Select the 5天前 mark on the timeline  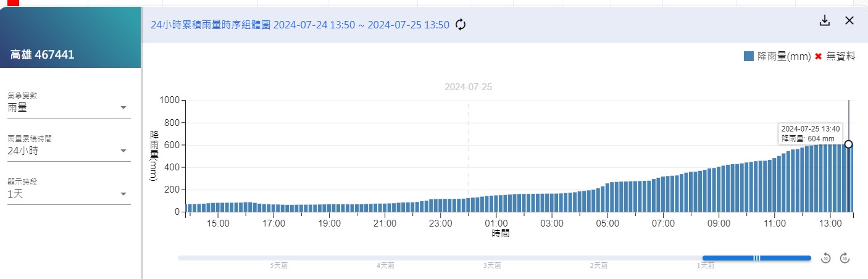279,265
